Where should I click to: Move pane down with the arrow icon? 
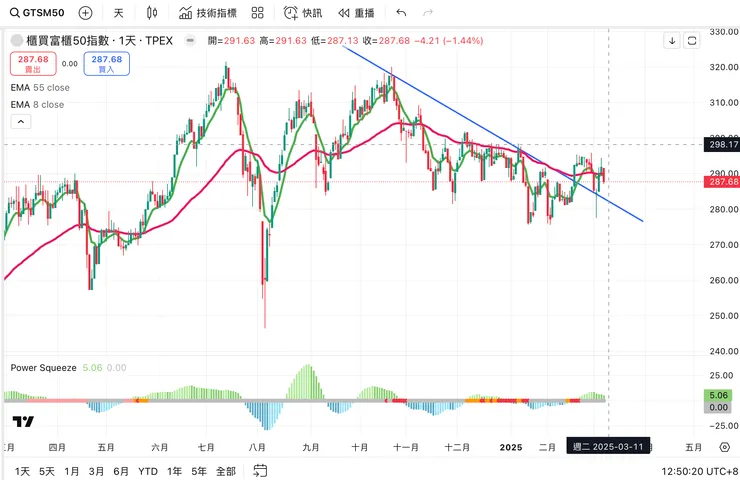click(672, 41)
